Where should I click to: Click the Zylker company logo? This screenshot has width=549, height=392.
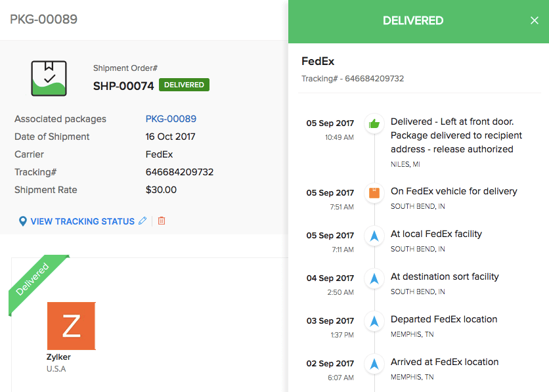click(x=71, y=326)
